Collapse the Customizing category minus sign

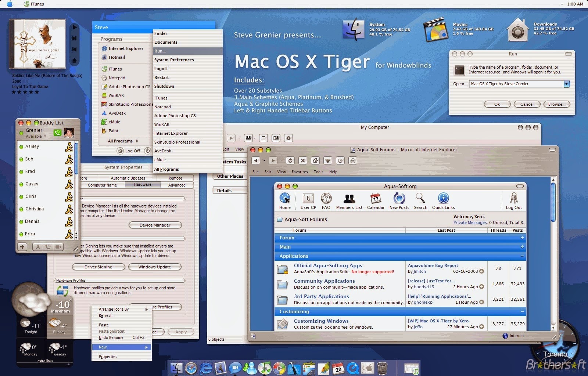pyautogui.click(x=522, y=311)
